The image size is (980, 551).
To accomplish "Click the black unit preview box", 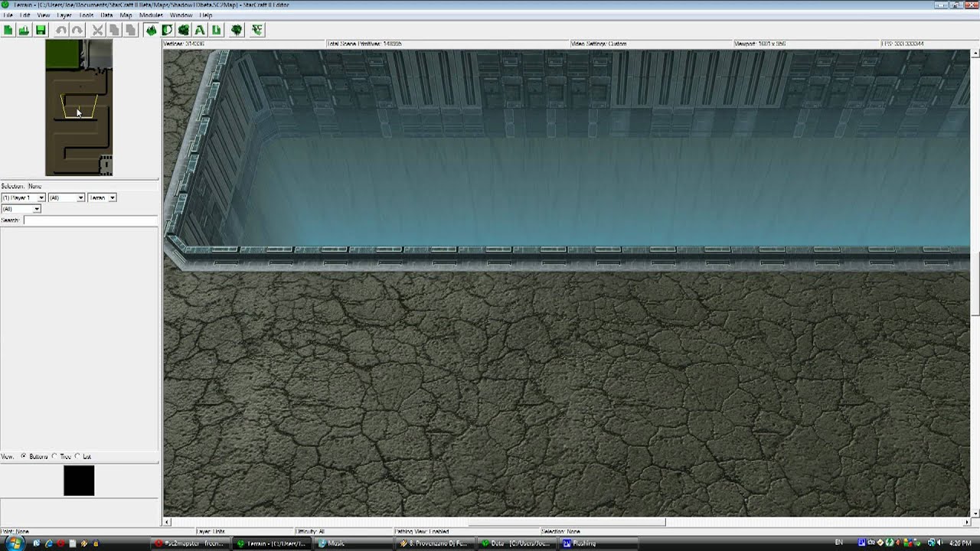I will click(x=79, y=481).
